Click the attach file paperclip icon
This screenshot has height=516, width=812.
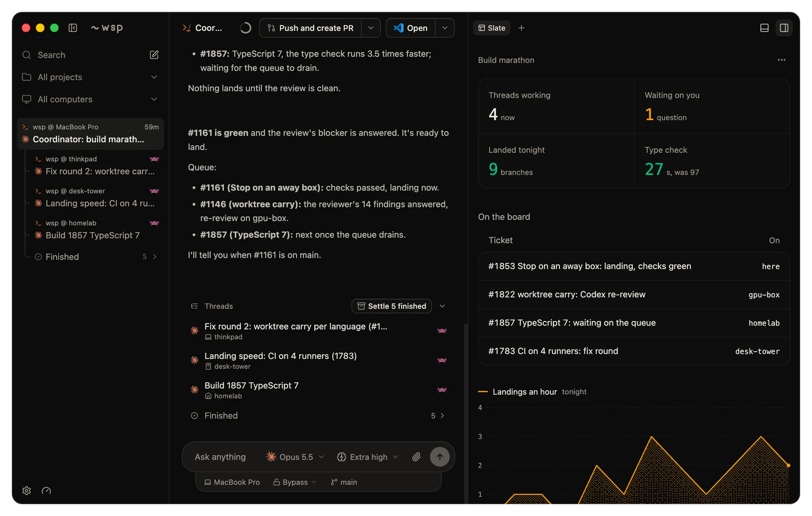click(416, 457)
